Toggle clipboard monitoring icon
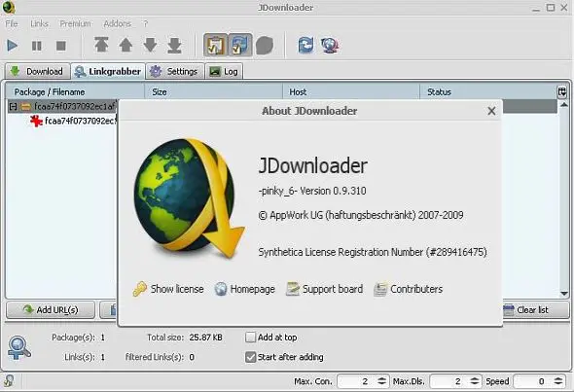 [x=215, y=45]
